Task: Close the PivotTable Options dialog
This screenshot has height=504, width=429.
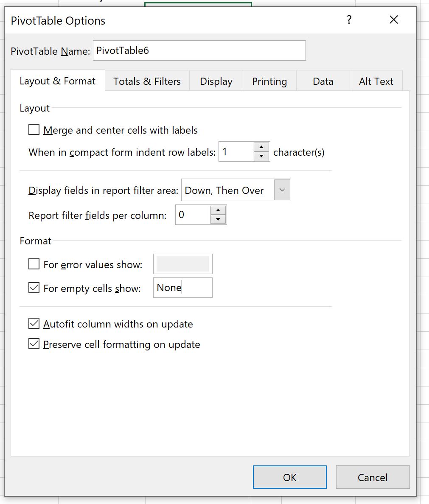Action: coord(394,20)
